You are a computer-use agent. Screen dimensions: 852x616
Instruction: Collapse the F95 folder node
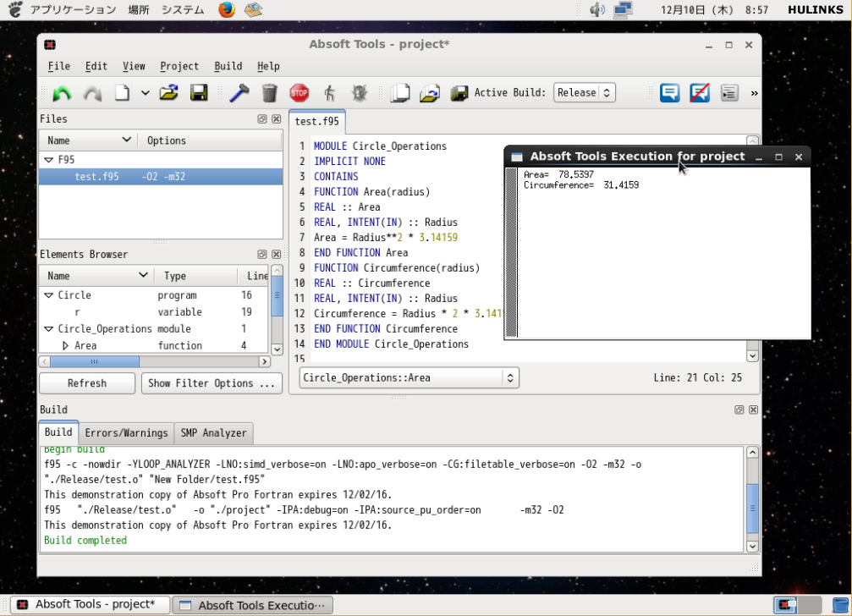pos(48,160)
